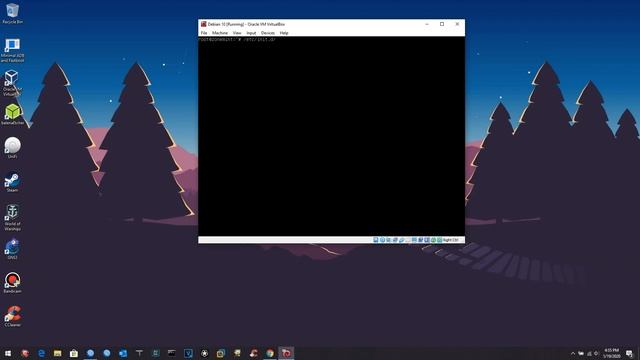The width and height of the screenshot is (640, 360).
Task: Show hidden system tray icons
Action: tap(573, 353)
